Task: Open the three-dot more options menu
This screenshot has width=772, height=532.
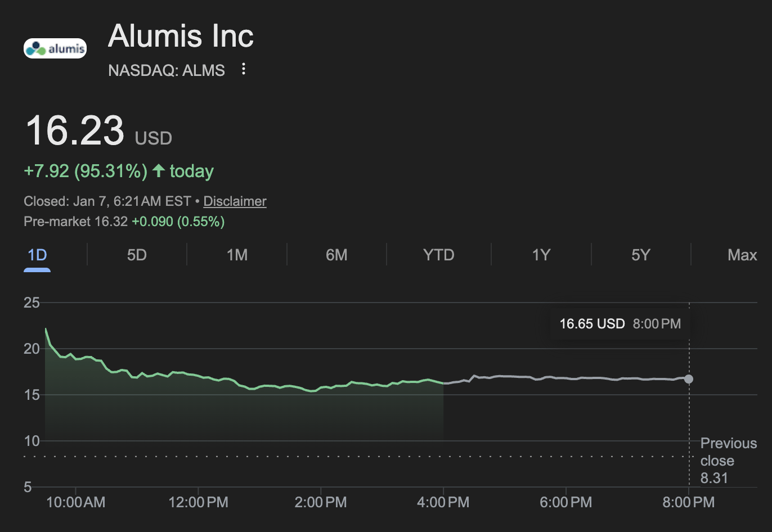Action: (244, 69)
